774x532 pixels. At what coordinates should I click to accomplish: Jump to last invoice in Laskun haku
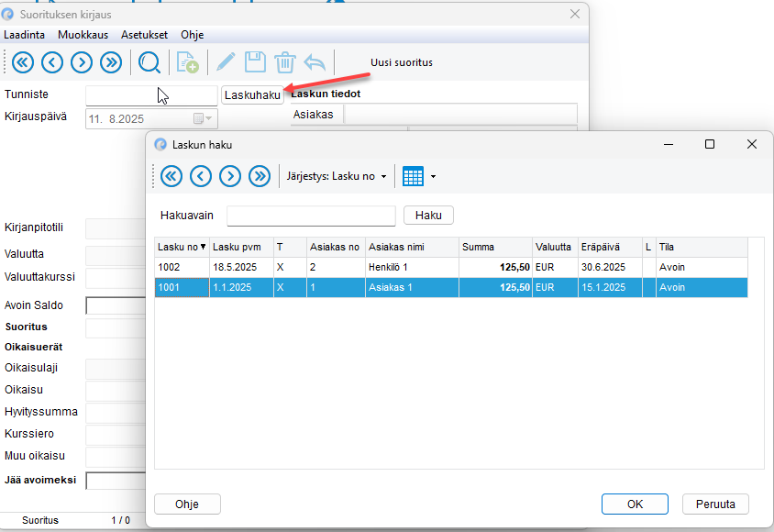point(260,176)
